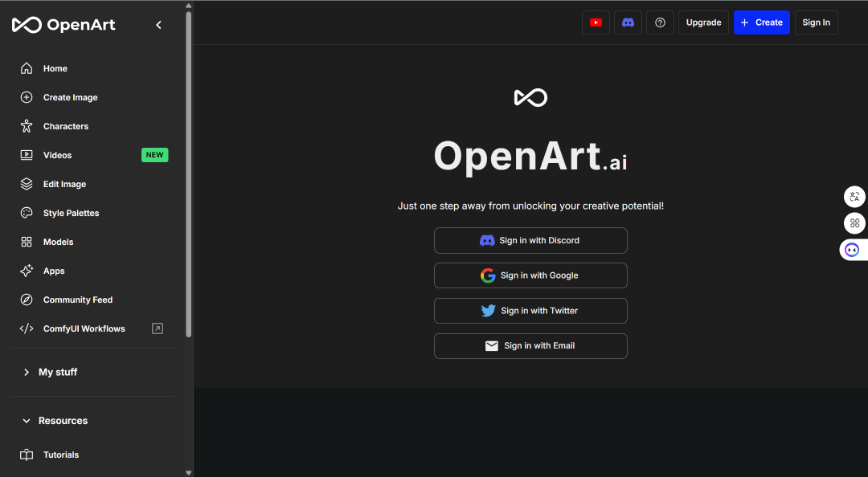868x477 pixels.
Task: Open the YouTube channel icon button
Action: [x=596, y=22]
